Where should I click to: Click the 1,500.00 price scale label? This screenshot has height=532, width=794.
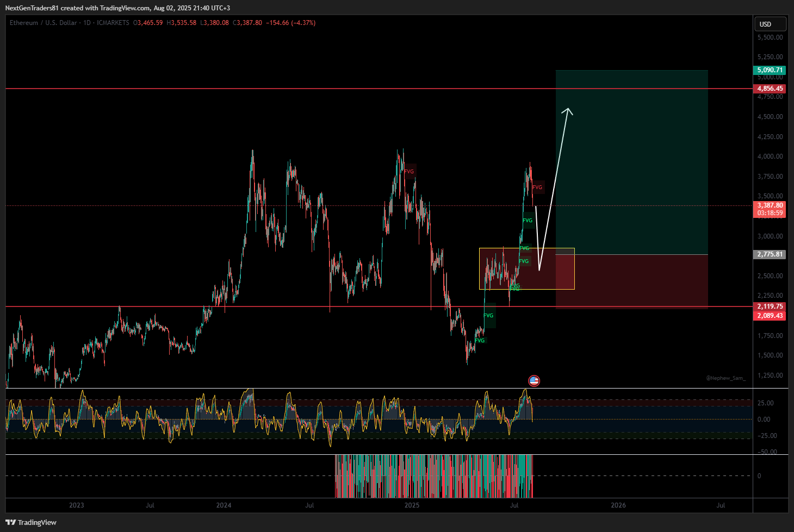(770, 355)
